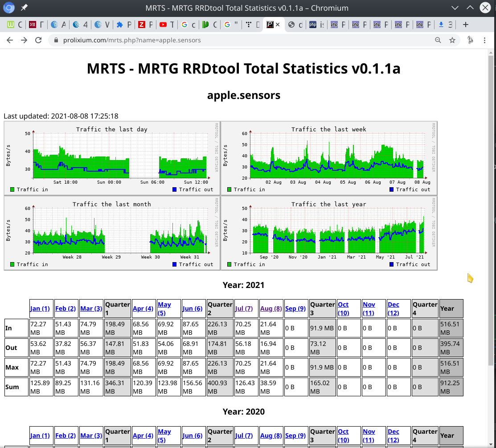Screen dimensions: 496x448
Task: Click the Traffic the last year graph
Action: pos(329,233)
